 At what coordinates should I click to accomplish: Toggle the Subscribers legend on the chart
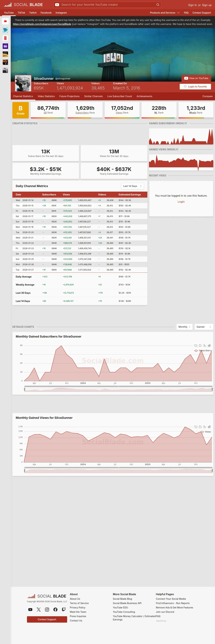pyautogui.click(x=202, y=350)
